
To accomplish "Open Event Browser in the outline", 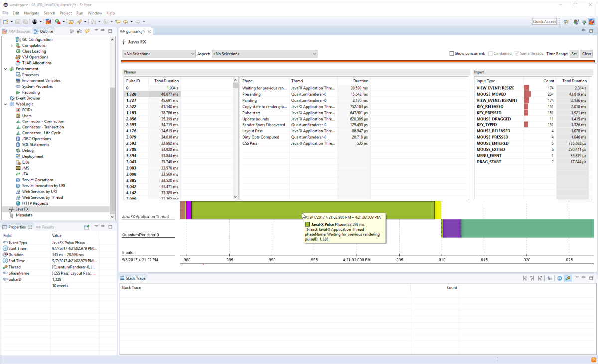I will [x=28, y=98].
